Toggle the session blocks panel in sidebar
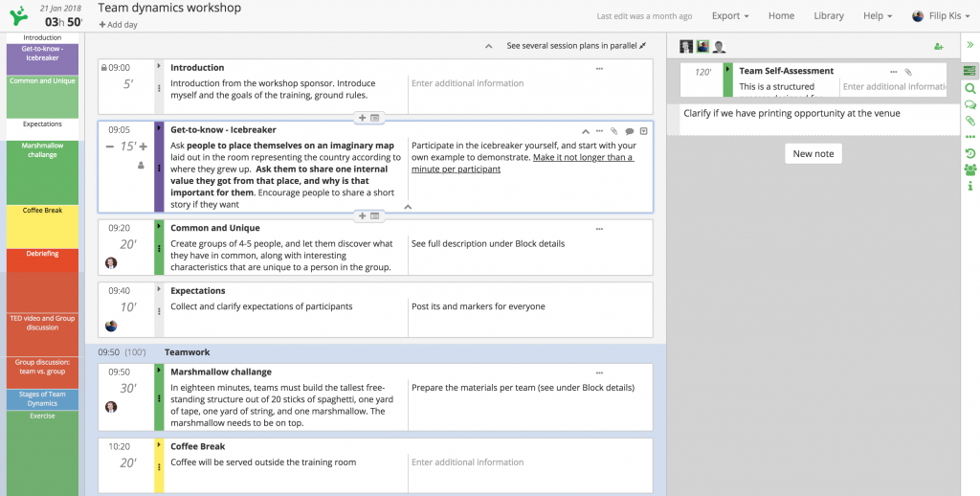This screenshot has height=496, width=980. click(970, 71)
